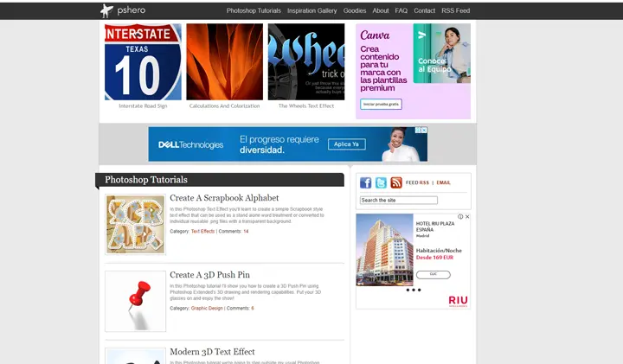
Task: Open the Twitter social icon
Action: pos(381,182)
